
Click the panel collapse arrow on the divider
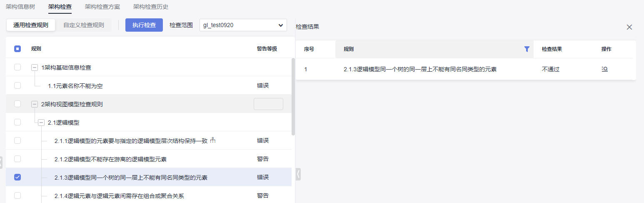(x=298, y=174)
